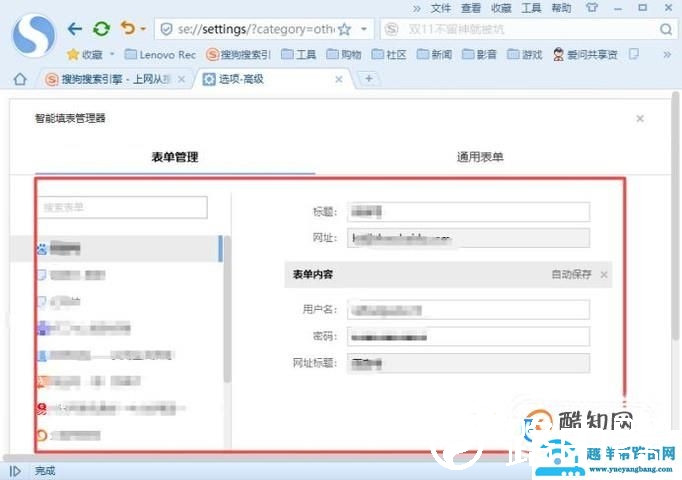
Task: Open the 新闻 bookmark folder
Action: [434, 54]
